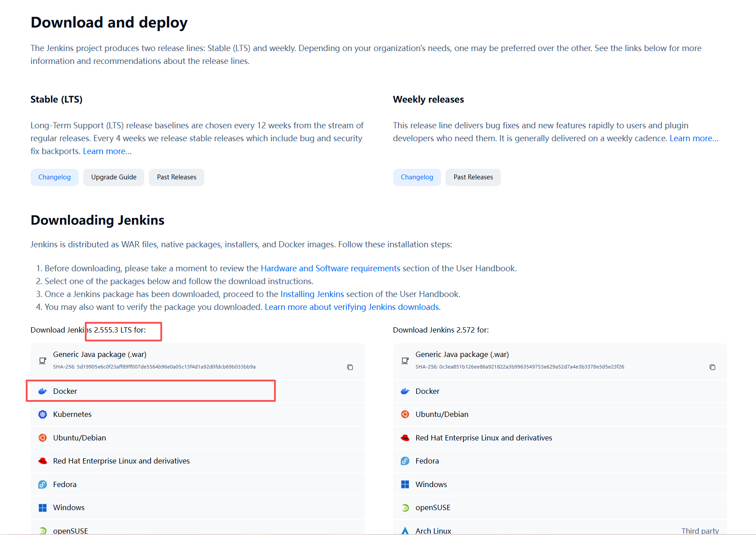This screenshot has width=756, height=535.
Task: Click the Download Jenkins 2.572 for: label
Action: click(441, 330)
